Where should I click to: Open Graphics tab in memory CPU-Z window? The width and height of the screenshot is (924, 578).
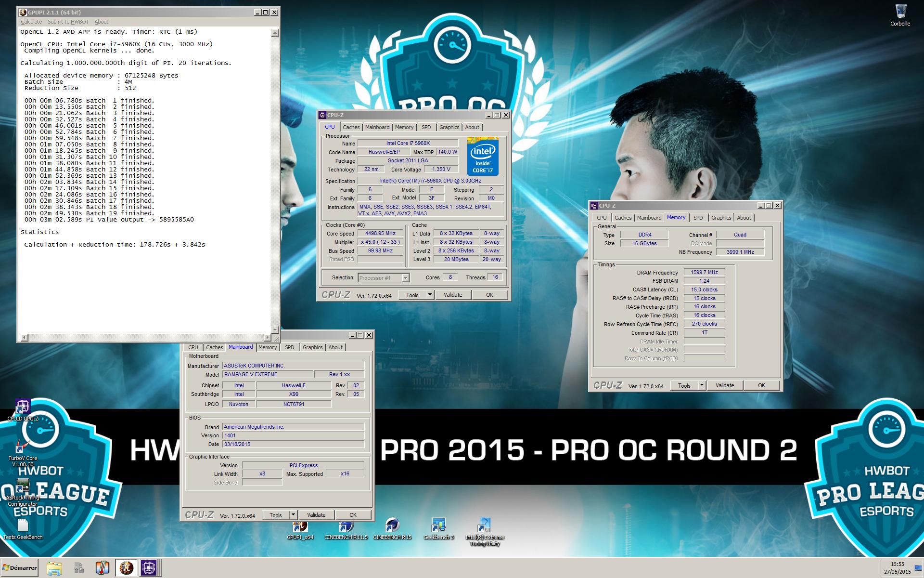721,218
